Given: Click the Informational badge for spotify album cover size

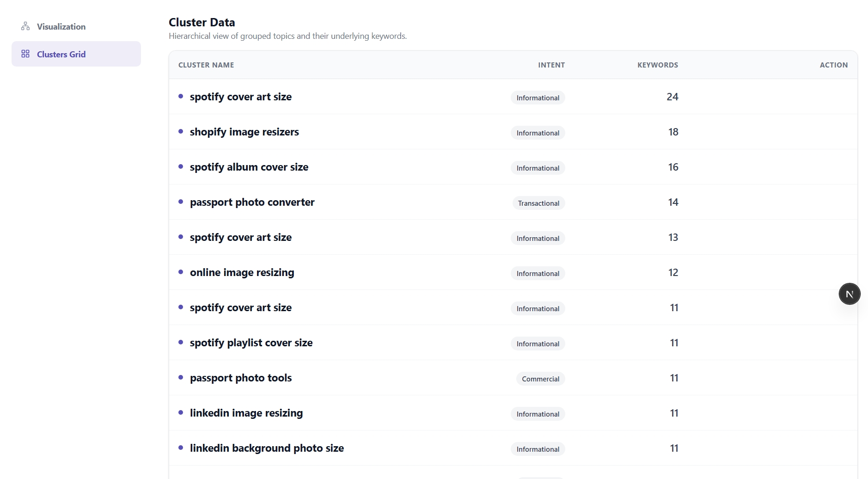Looking at the screenshot, I should [x=538, y=168].
